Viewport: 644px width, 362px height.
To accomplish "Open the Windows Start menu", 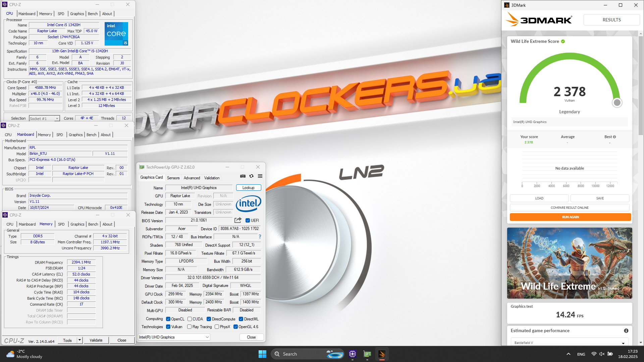I will coord(262,354).
